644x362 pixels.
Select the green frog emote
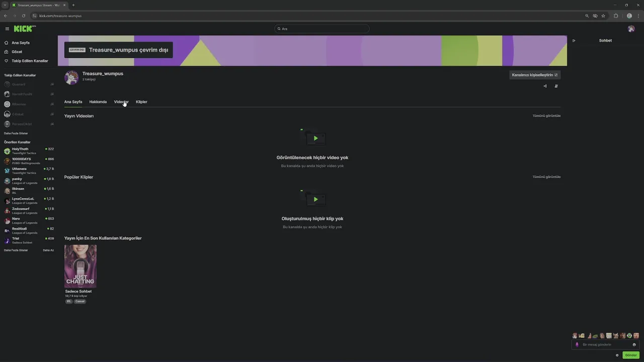(595, 336)
